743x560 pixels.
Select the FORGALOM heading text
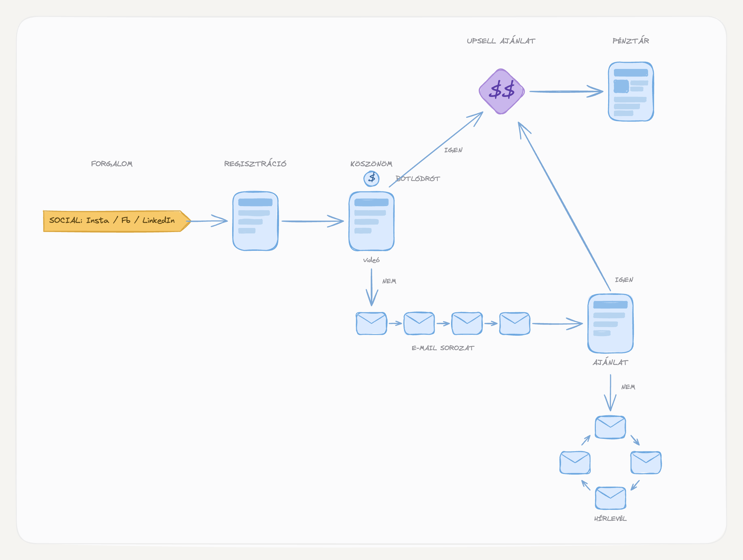pyautogui.click(x=112, y=164)
